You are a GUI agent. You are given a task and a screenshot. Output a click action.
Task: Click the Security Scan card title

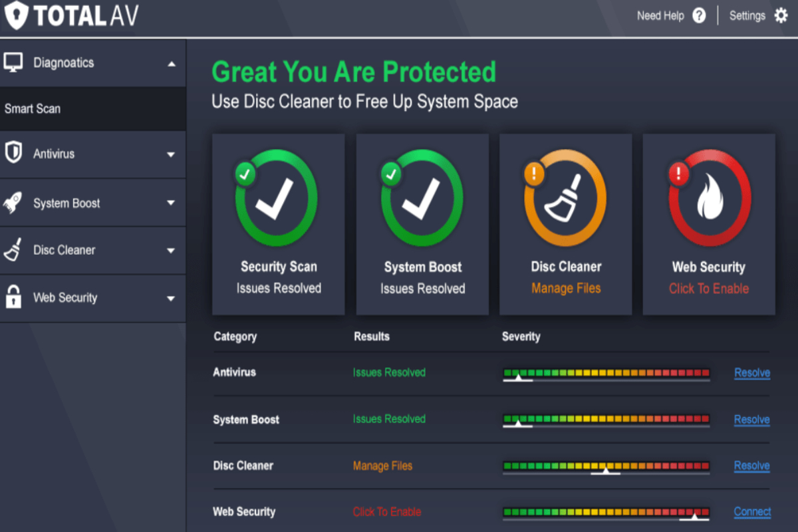(x=279, y=267)
